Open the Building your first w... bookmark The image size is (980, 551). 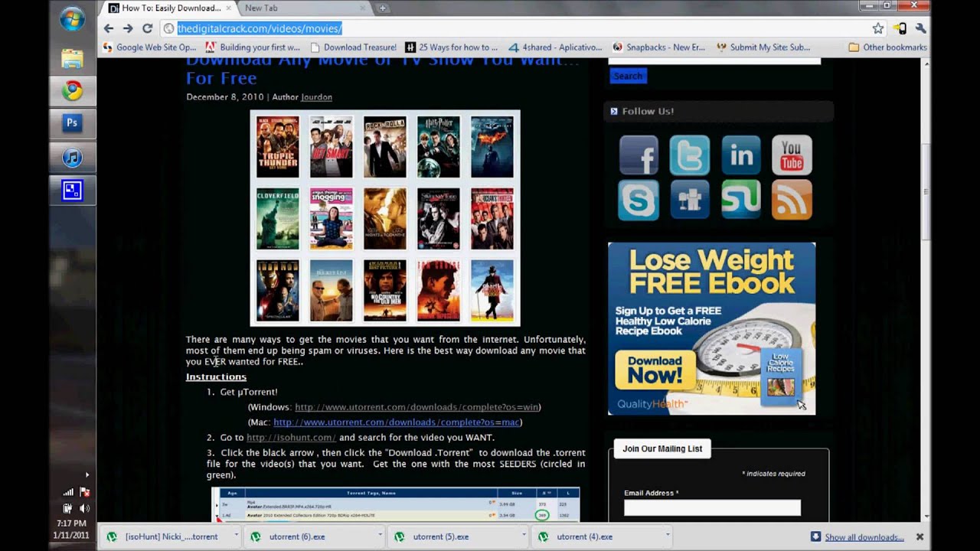pyautogui.click(x=253, y=47)
